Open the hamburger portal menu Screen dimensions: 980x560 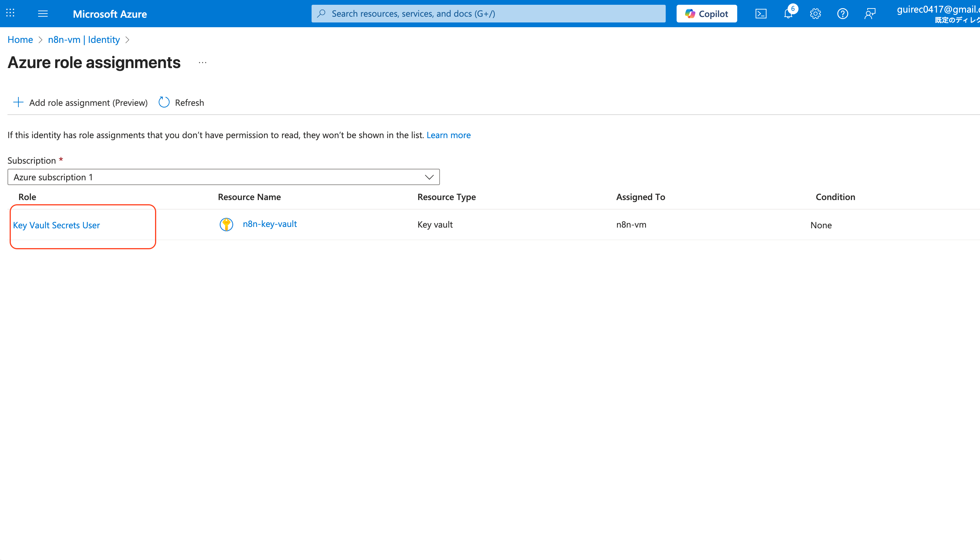click(43, 14)
